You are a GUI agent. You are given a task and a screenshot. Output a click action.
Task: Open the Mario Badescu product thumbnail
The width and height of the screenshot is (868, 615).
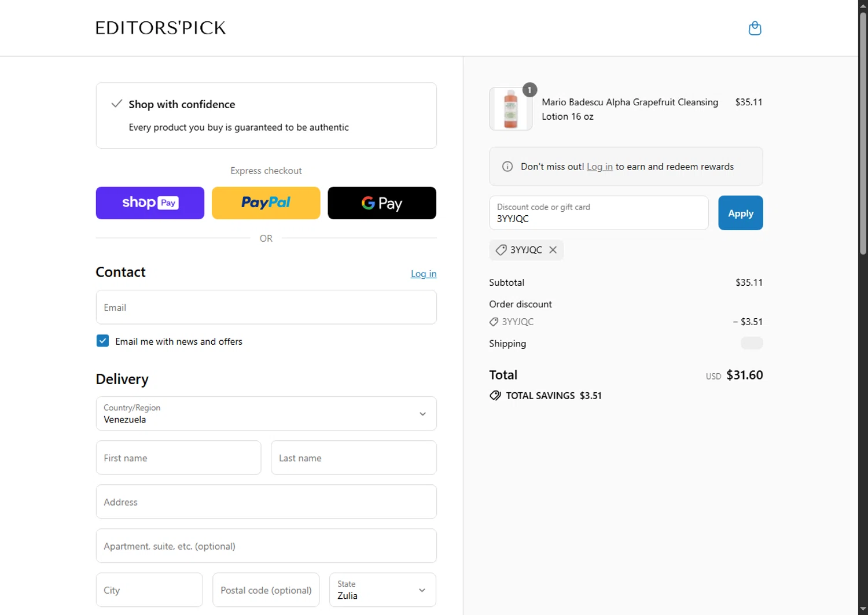pyautogui.click(x=510, y=109)
